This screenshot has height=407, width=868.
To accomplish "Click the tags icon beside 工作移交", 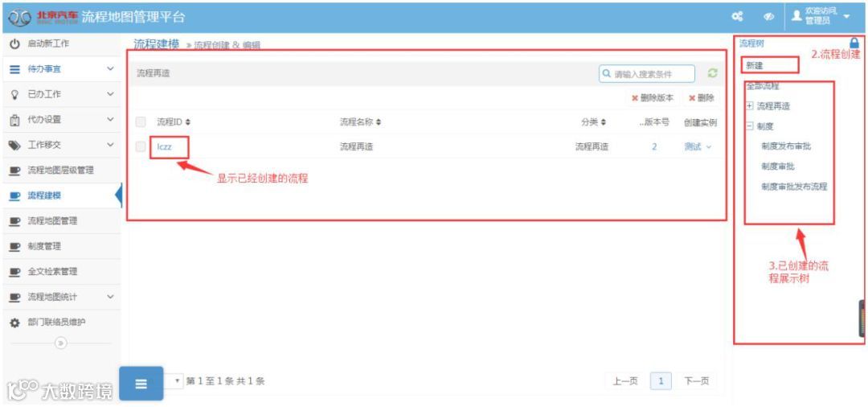I will 15,145.
